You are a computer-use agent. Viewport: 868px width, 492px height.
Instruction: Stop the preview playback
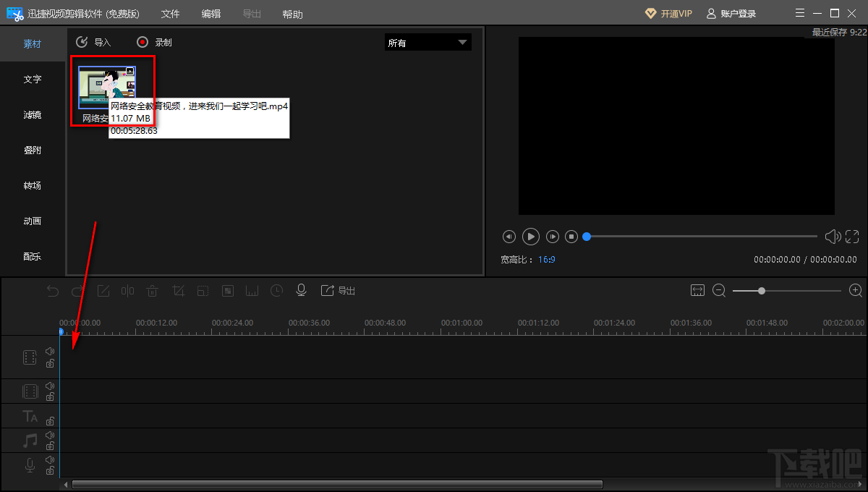point(571,236)
